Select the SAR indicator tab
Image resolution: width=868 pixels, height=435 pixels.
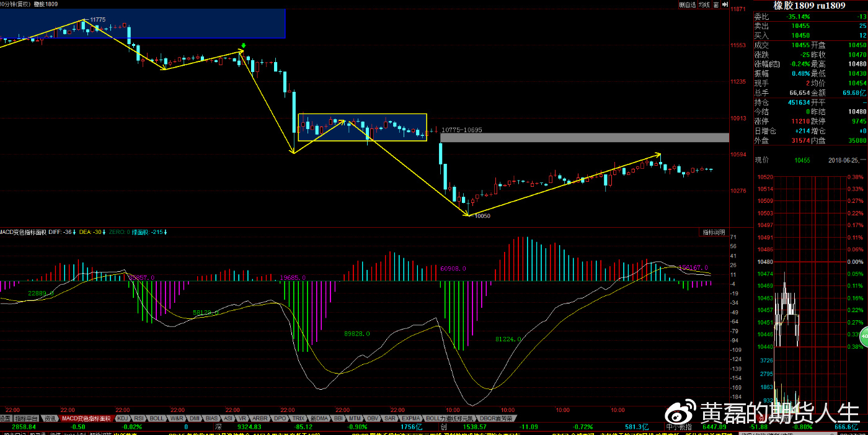[x=389, y=418]
